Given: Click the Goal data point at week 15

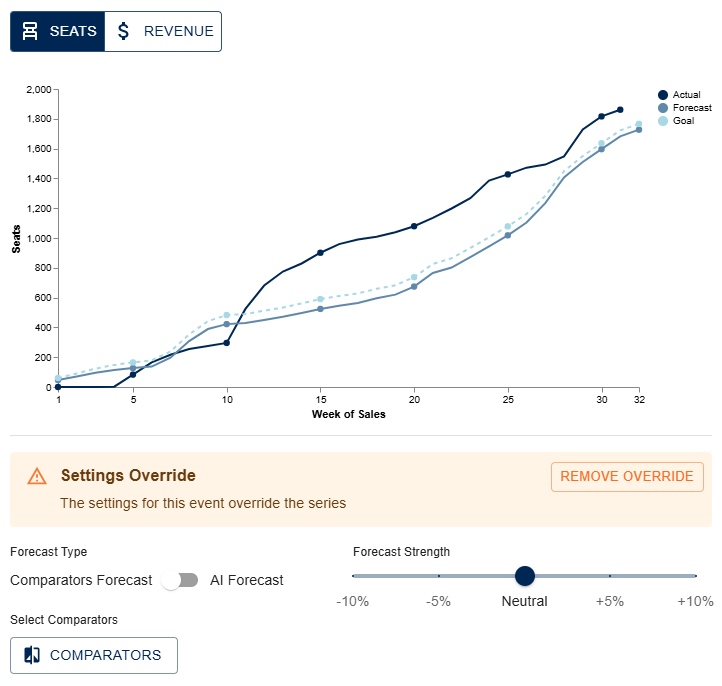Looking at the screenshot, I should tap(320, 299).
